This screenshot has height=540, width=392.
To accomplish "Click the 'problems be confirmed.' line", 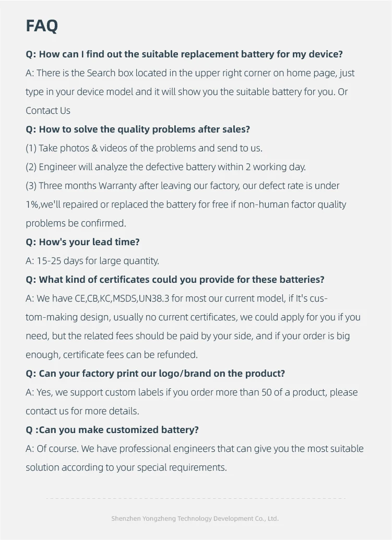I will pos(76,223).
